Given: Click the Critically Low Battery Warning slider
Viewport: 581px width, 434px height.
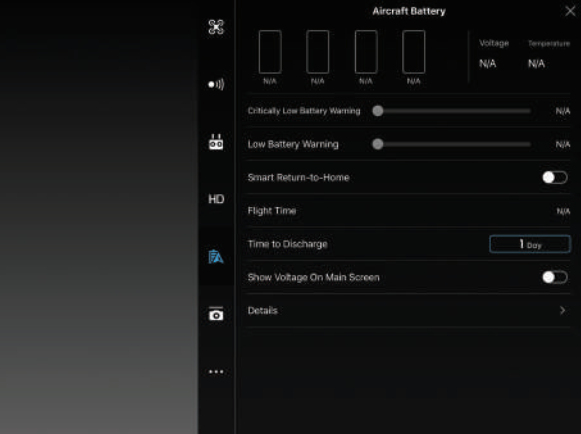Looking at the screenshot, I should (452, 111).
